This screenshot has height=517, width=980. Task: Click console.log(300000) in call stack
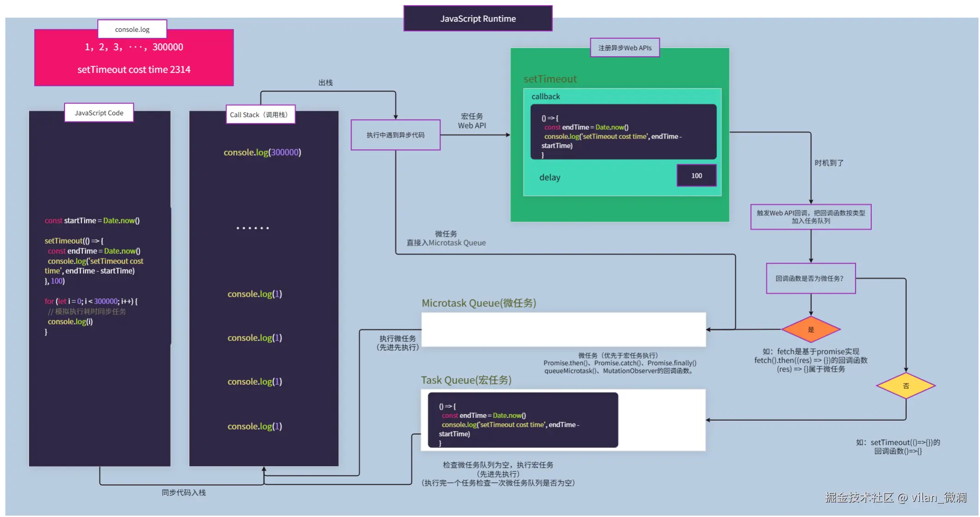262,153
